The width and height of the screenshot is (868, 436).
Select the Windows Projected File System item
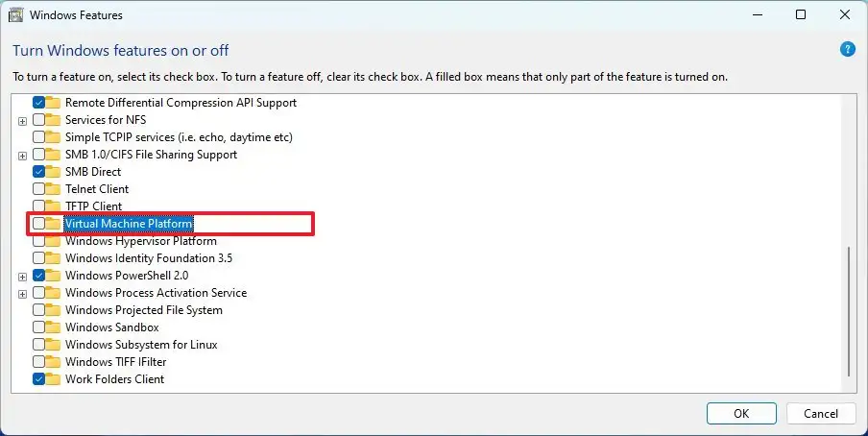[143, 310]
